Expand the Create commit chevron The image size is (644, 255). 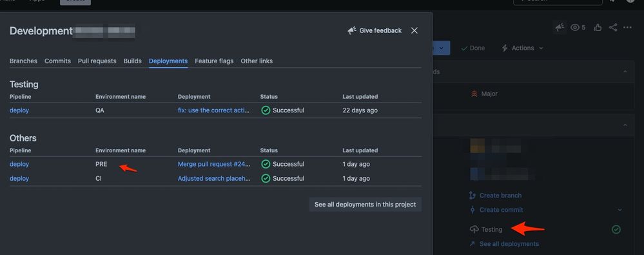(620, 210)
